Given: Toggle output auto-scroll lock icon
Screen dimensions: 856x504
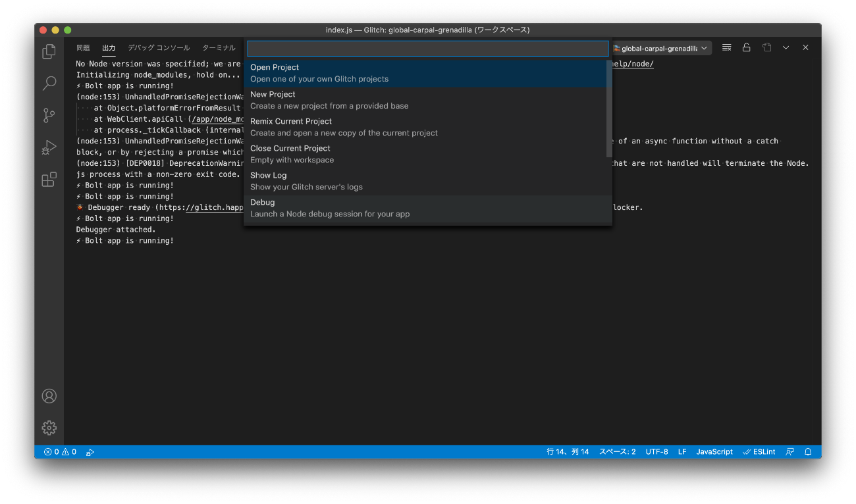Looking at the screenshot, I should point(746,47).
